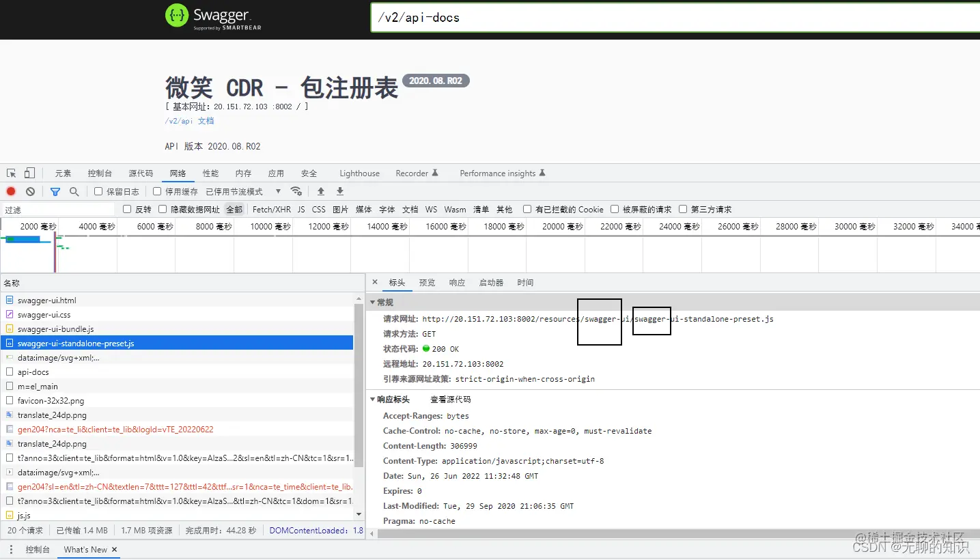Toggle the device toolbar icon

pos(29,173)
